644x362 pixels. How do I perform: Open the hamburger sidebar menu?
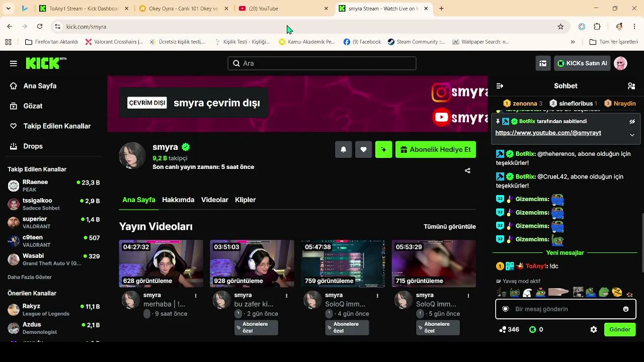coord(14,63)
